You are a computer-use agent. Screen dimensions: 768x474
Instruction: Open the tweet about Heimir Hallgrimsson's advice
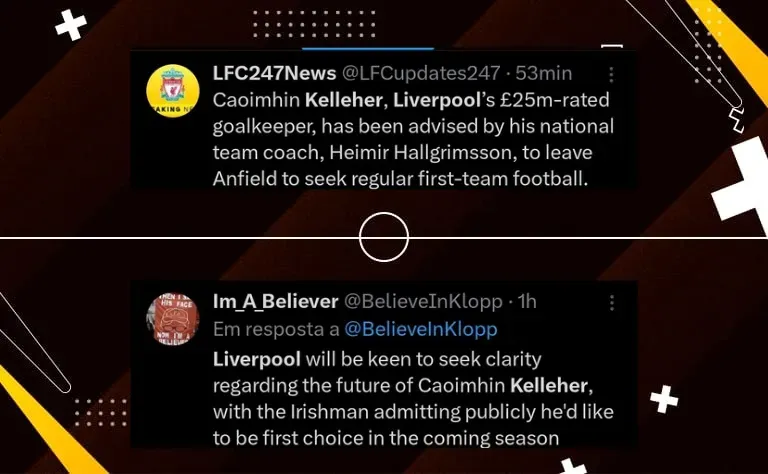412,140
